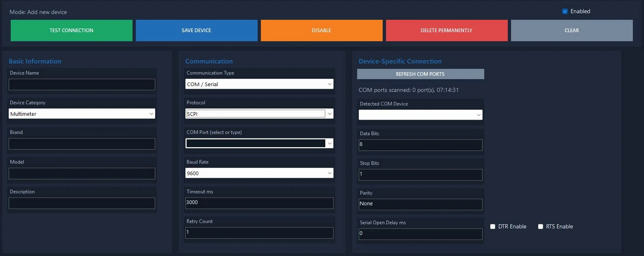Focus the Device Name input field
Viewport: 644px width, 256px height.
82,85
